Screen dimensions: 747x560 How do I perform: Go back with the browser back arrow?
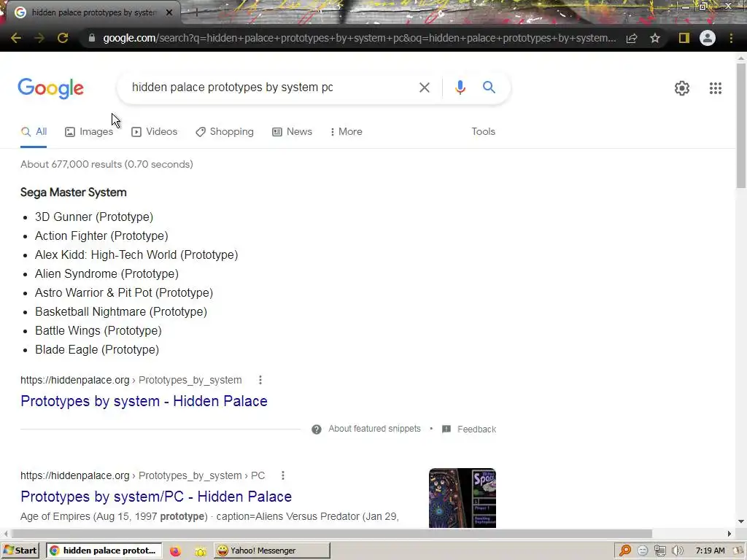pyautogui.click(x=16, y=38)
